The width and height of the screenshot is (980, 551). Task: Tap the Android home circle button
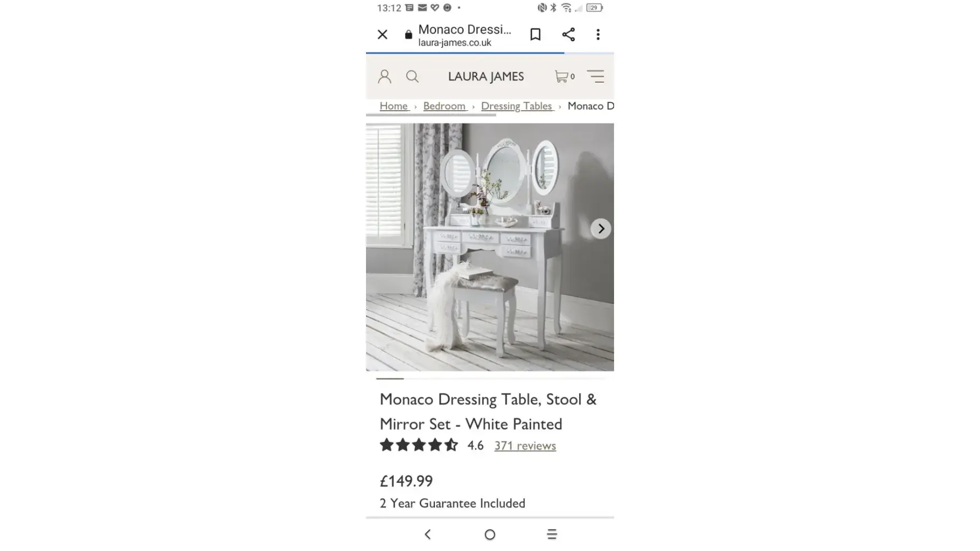point(490,534)
